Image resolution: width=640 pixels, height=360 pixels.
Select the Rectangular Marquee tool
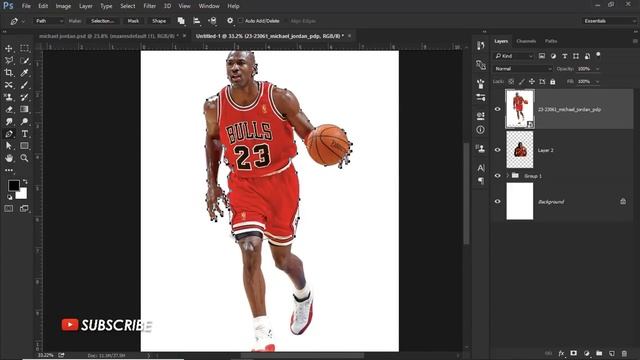tap(24, 48)
